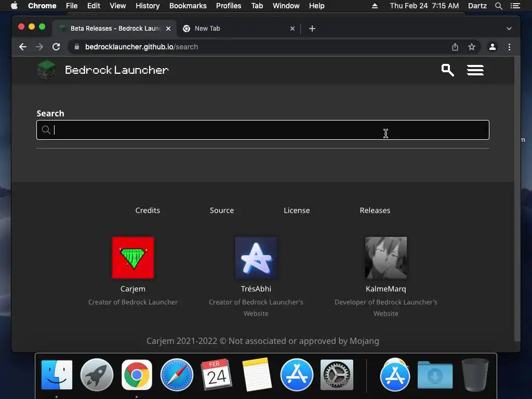Open the View menu
The width and height of the screenshot is (532, 399).
pos(118,6)
